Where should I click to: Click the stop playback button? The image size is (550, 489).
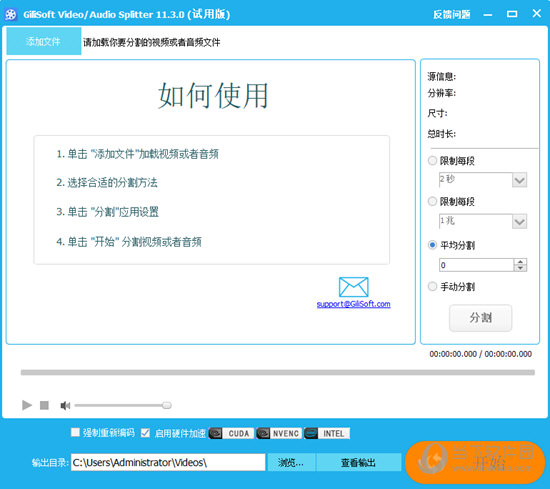44,405
